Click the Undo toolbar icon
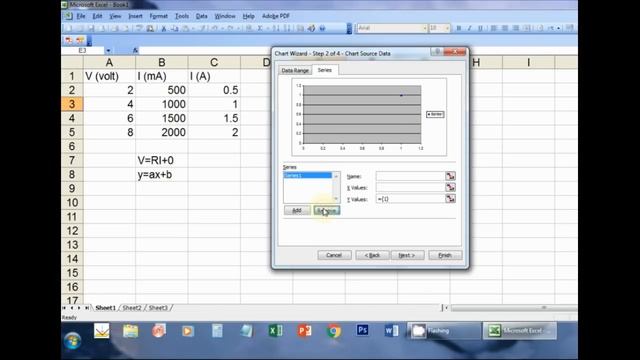 (215, 28)
